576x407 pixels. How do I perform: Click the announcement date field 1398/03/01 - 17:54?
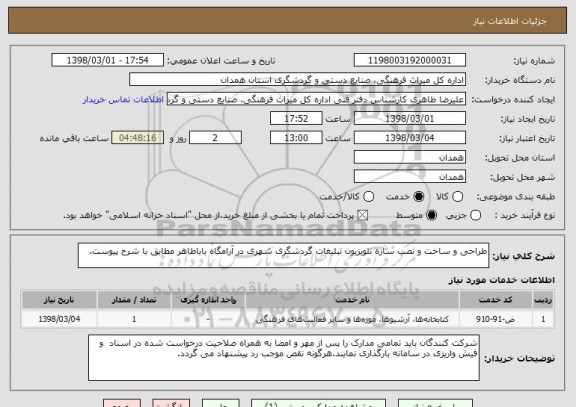[x=108, y=60]
